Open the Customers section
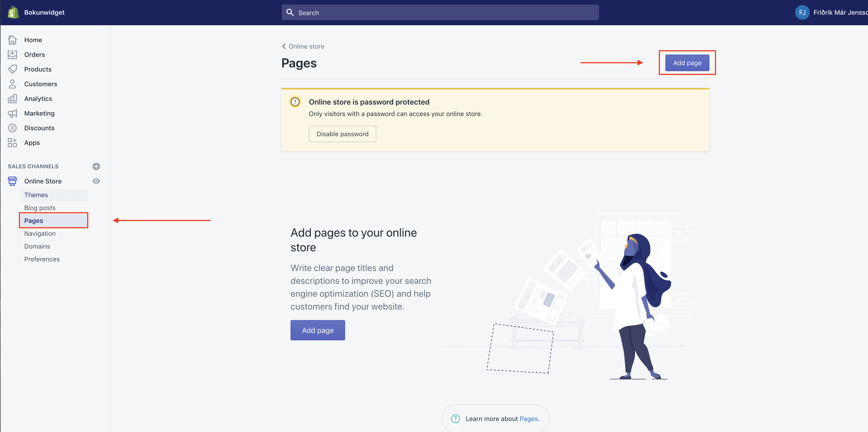The width and height of the screenshot is (868, 432). coord(40,84)
